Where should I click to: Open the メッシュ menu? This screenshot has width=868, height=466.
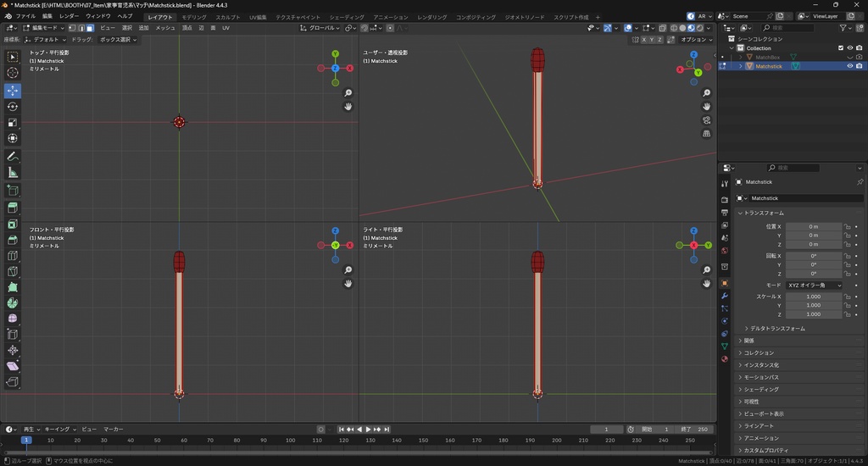(165, 28)
